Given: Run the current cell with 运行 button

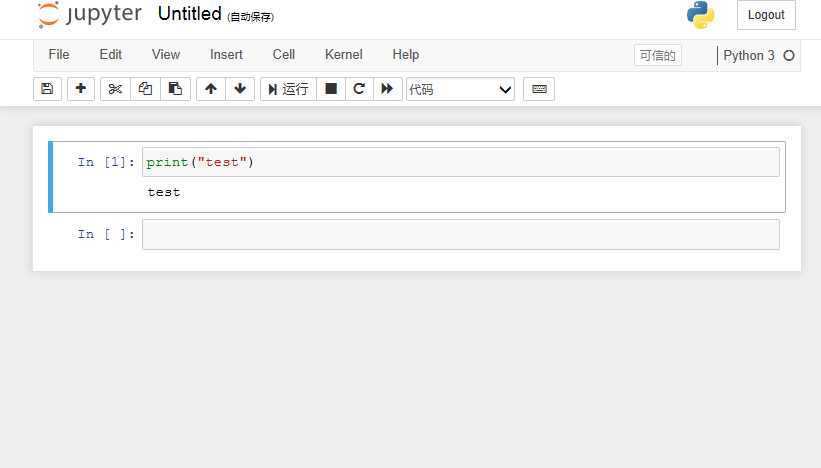Looking at the screenshot, I should click(x=289, y=89).
